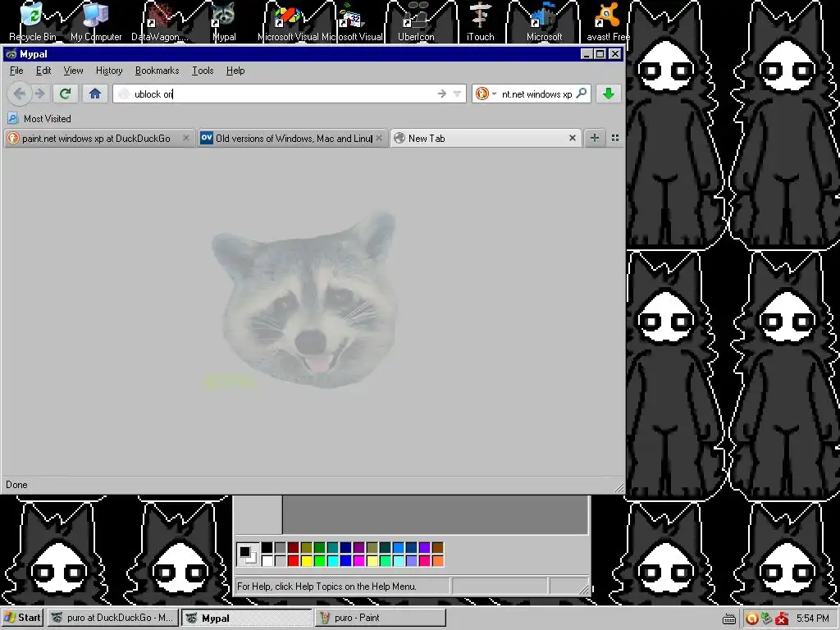Viewport: 840px width, 630px height.
Task: Open the tab groups grid icon
Action: coord(615,138)
